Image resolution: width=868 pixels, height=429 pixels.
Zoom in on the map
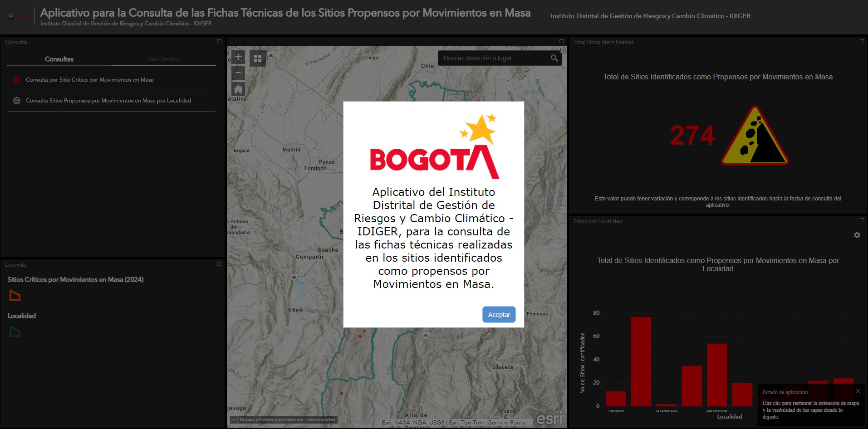coord(238,57)
